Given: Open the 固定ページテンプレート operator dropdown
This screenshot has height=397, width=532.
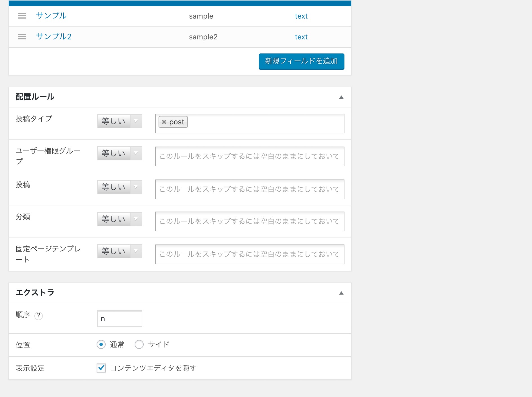Looking at the screenshot, I should click(x=119, y=251).
